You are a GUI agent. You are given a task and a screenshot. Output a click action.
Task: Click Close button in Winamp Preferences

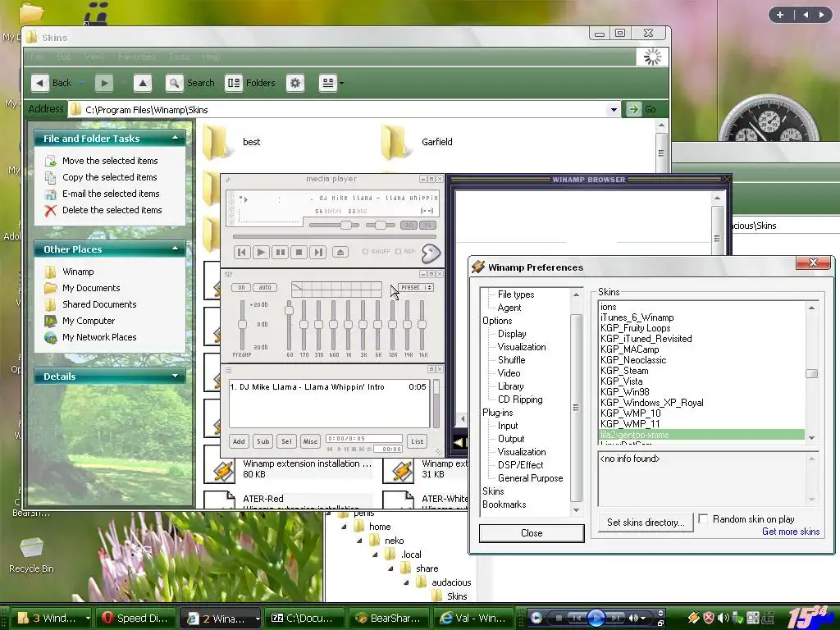532,533
